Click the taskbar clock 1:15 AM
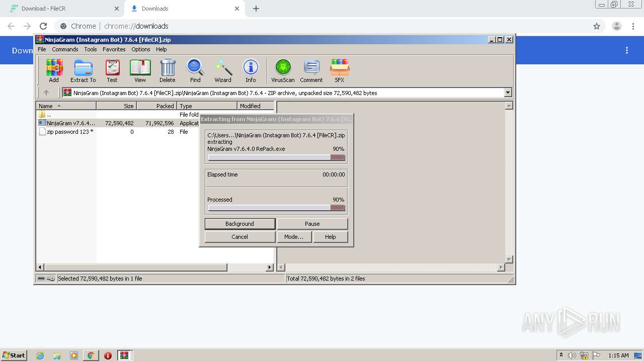644x362 pixels. (618, 355)
